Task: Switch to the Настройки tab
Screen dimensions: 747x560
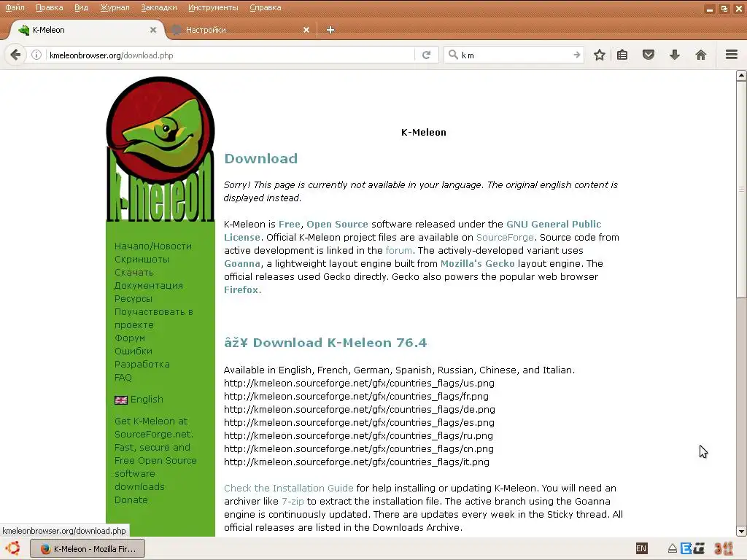Action: click(x=241, y=30)
